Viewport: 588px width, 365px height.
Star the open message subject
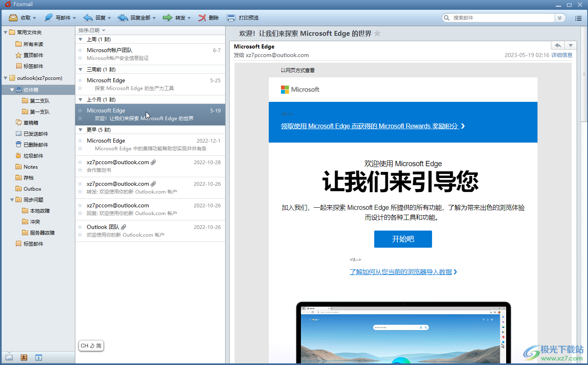click(x=377, y=33)
